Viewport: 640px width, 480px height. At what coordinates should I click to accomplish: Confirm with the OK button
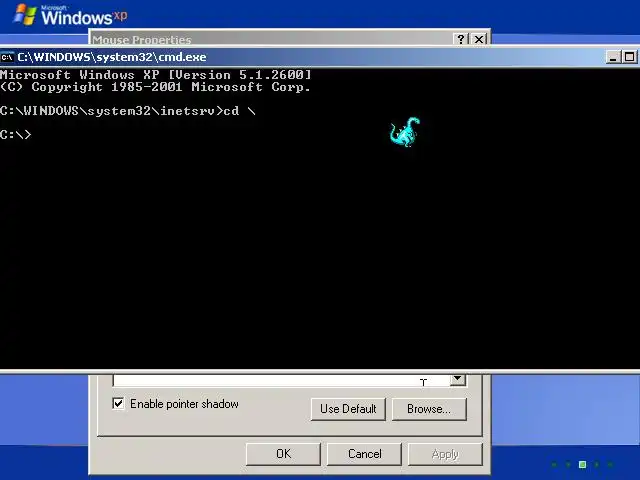pos(283,454)
